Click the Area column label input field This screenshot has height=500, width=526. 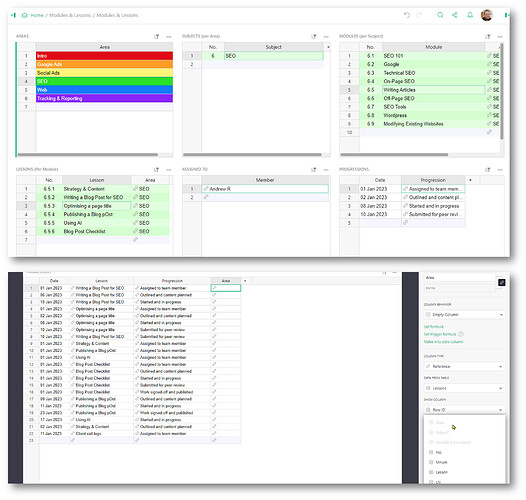point(460,278)
